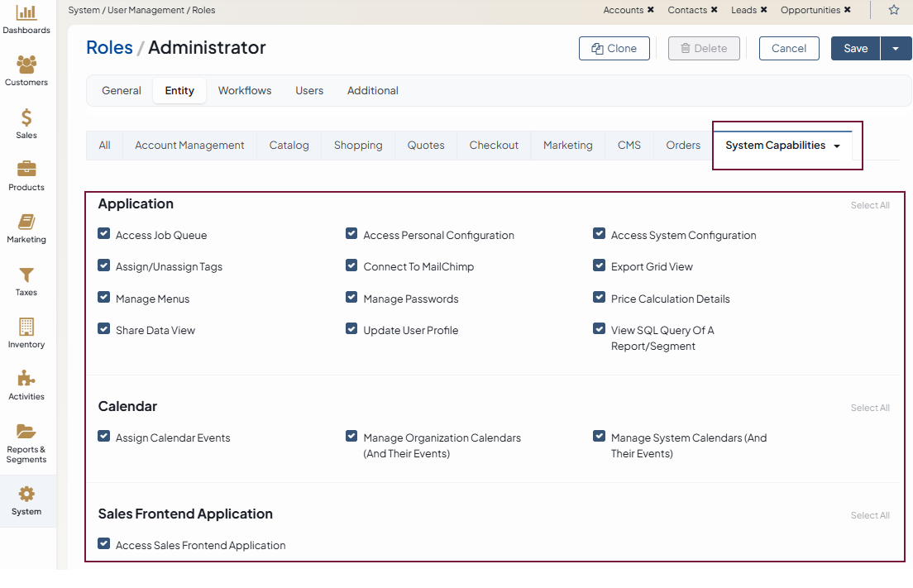This screenshot has width=913, height=588.
Task: Switch to the Workflows tab
Action: [x=245, y=91]
